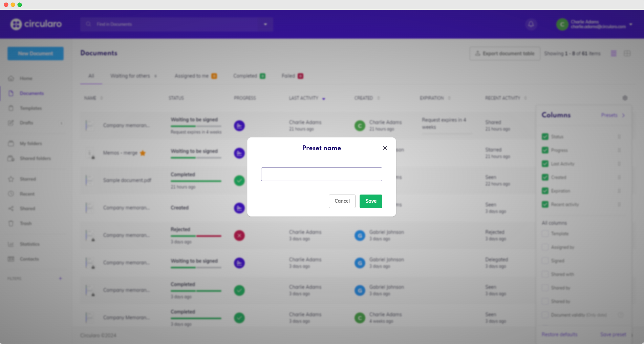Image resolution: width=644 pixels, height=344 pixels.
Task: Close the Preset name dialog
Action: click(385, 148)
